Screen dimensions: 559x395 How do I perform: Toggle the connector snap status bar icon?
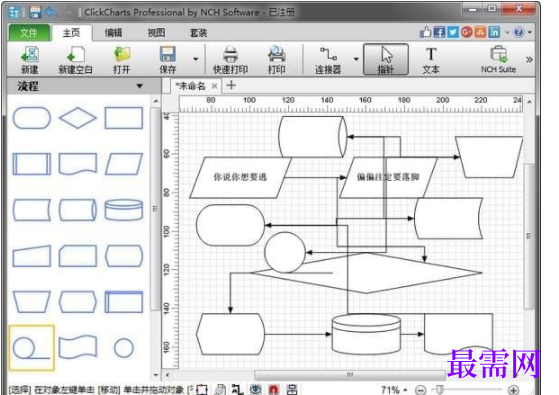click(x=237, y=390)
